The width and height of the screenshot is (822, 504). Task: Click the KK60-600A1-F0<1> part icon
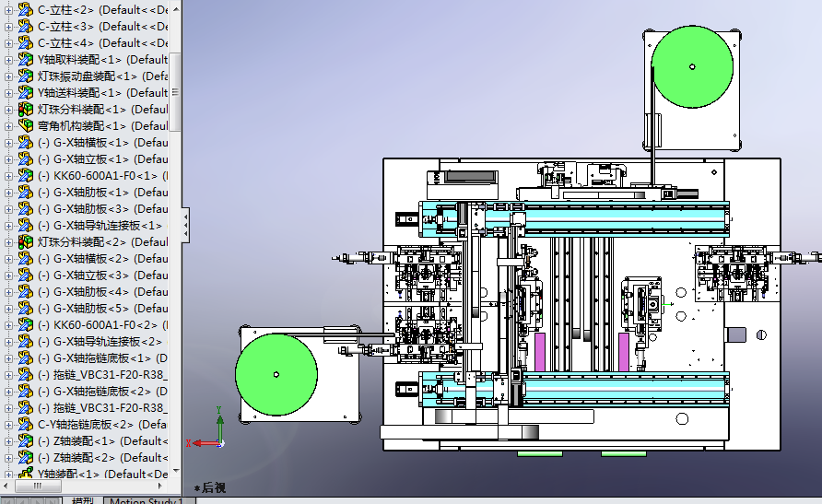coord(25,176)
